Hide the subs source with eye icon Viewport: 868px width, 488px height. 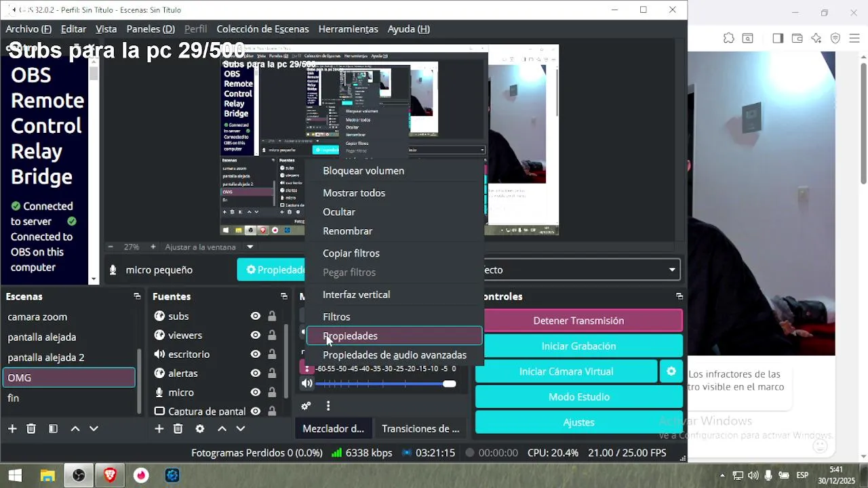point(256,316)
